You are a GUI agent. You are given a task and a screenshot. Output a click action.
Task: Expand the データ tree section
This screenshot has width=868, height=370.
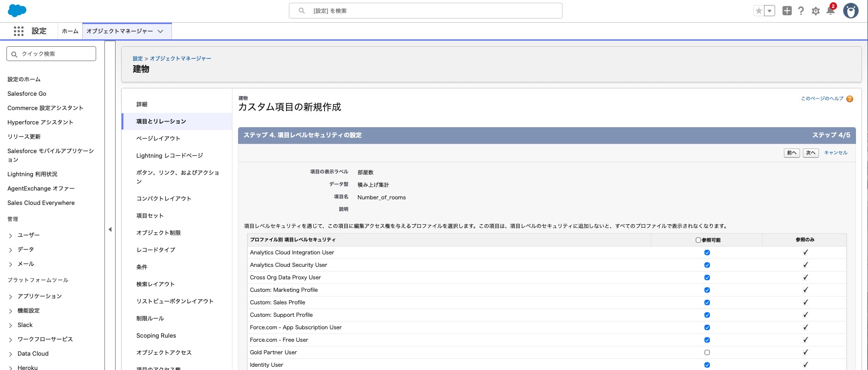(11, 250)
